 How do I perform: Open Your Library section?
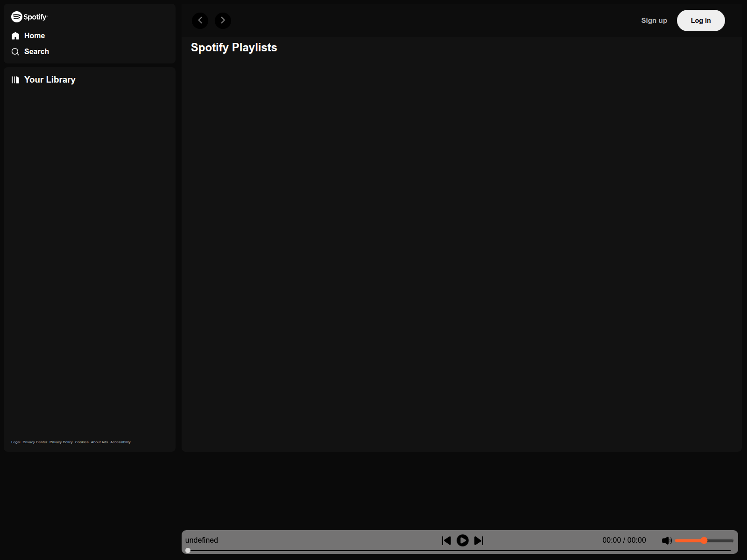(50, 80)
